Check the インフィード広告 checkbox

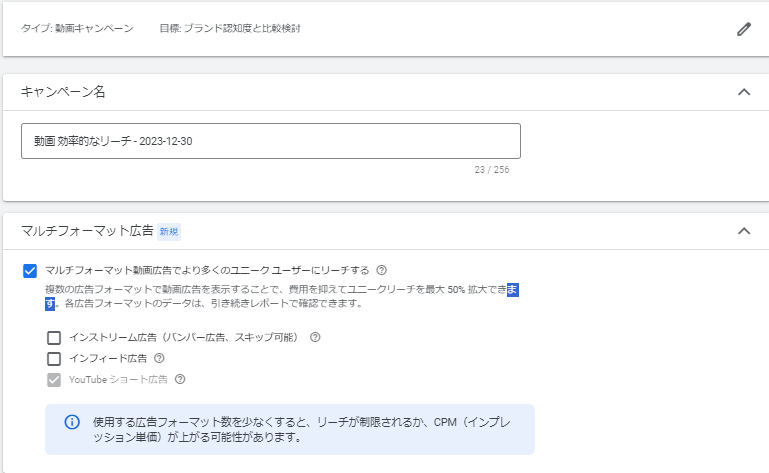(54, 359)
